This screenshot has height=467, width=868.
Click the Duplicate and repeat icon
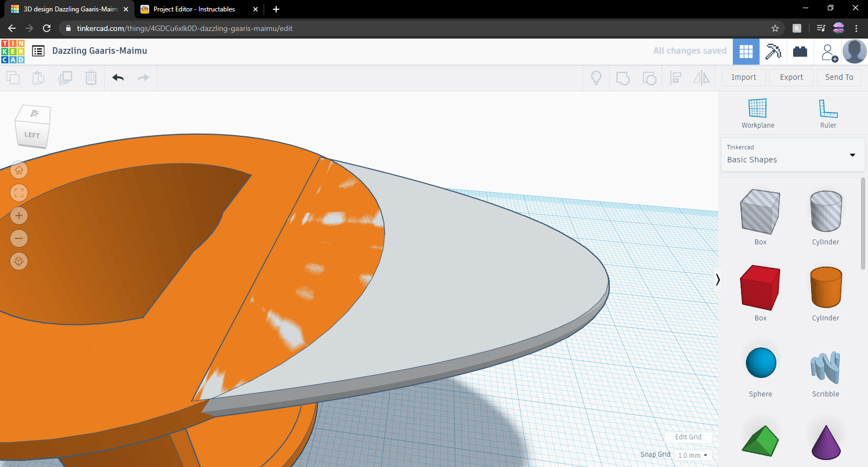(65, 78)
